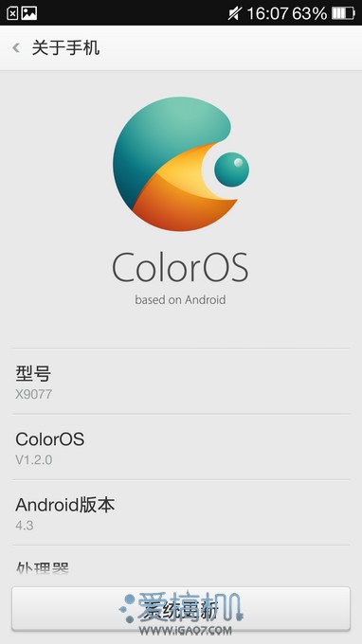
Task: Open the 型号 X9077 entry
Action: tap(181, 381)
